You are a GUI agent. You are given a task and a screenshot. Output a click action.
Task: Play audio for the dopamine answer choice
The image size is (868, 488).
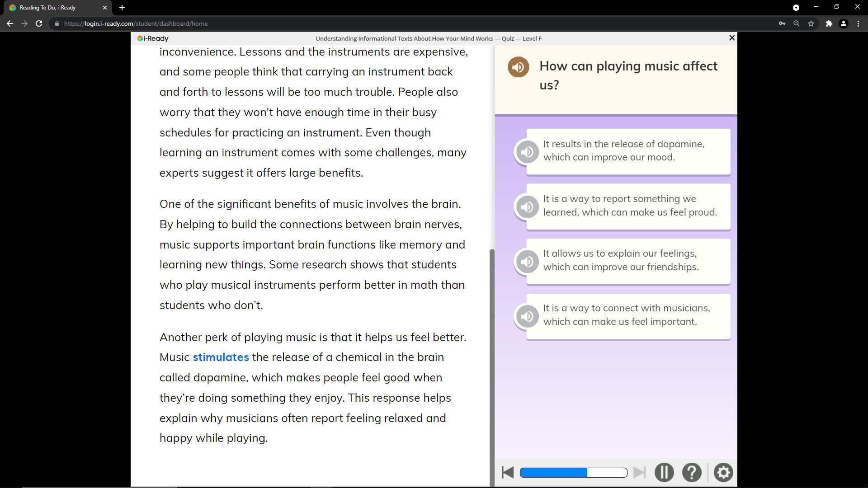click(527, 152)
